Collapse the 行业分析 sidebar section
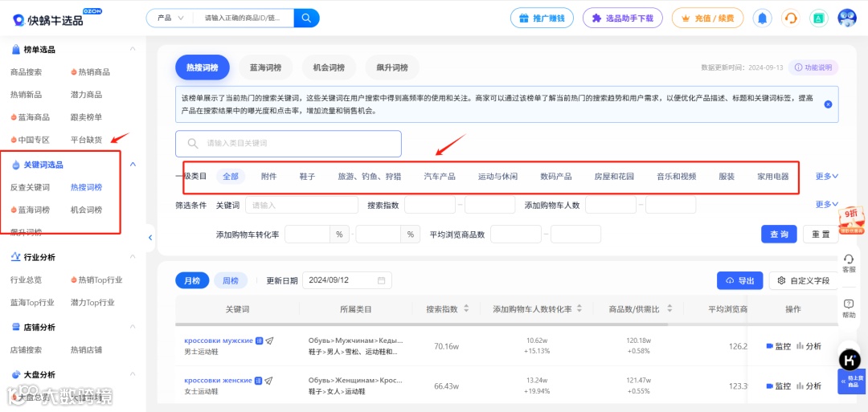 (133, 257)
